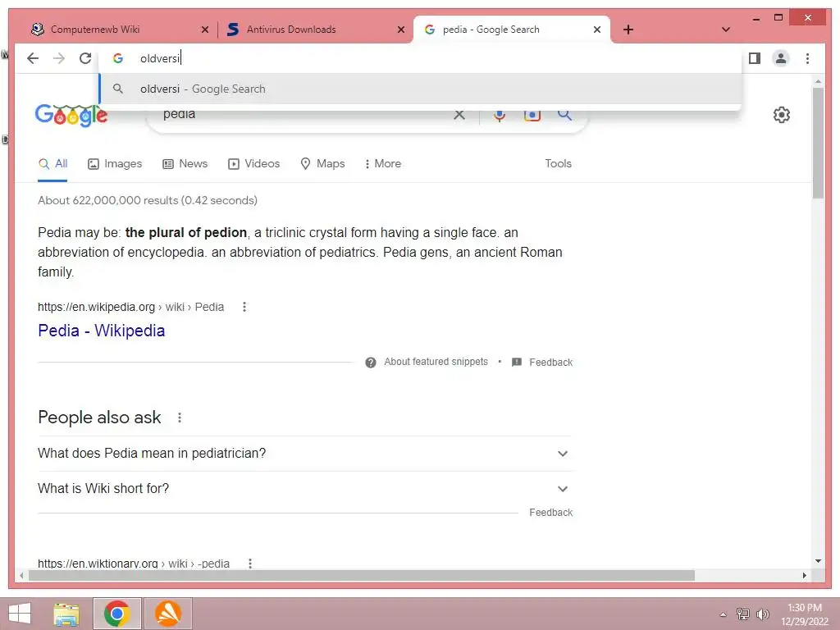This screenshot has width=840, height=630.
Task: Click the address bar text oldversi
Action: click(x=160, y=58)
